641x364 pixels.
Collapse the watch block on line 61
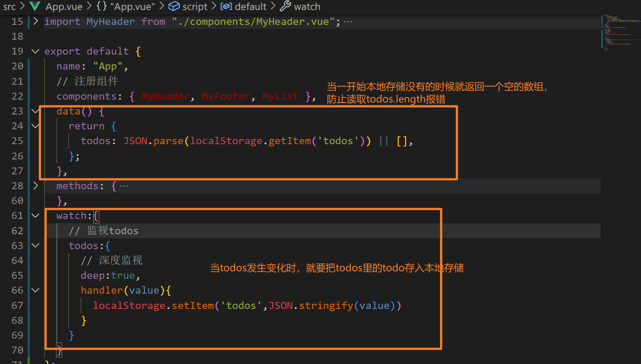tap(35, 215)
